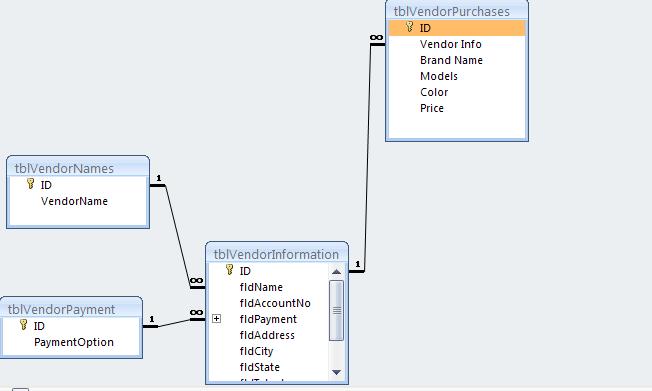Click the key icon in tblVendorNames
This screenshot has height=391, width=652.
[30, 183]
